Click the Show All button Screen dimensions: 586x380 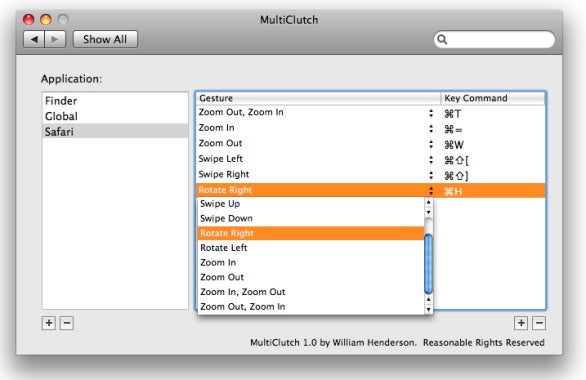pos(105,39)
